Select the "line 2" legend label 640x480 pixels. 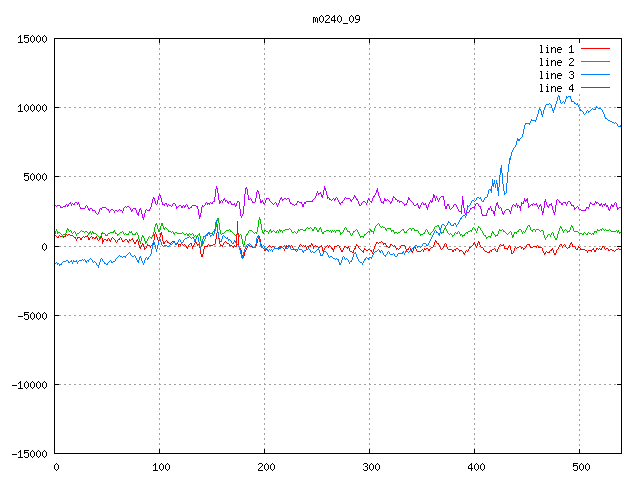tap(557, 62)
